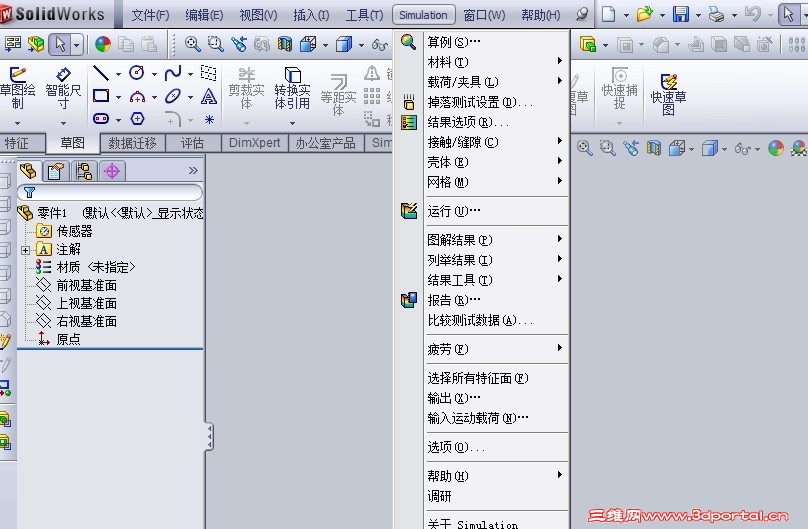Open the DimXpertManager tab icon
Image resolution: width=808 pixels, height=529 pixels.
[112, 171]
